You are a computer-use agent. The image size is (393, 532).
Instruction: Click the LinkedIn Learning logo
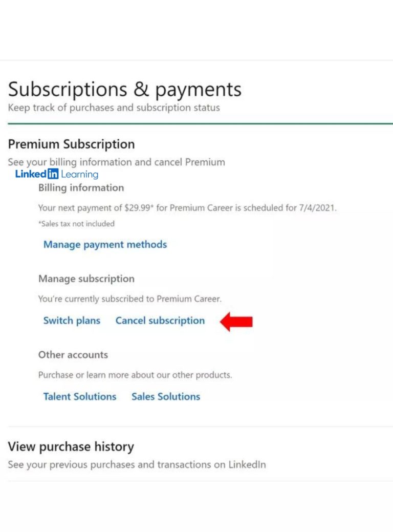pos(56,174)
